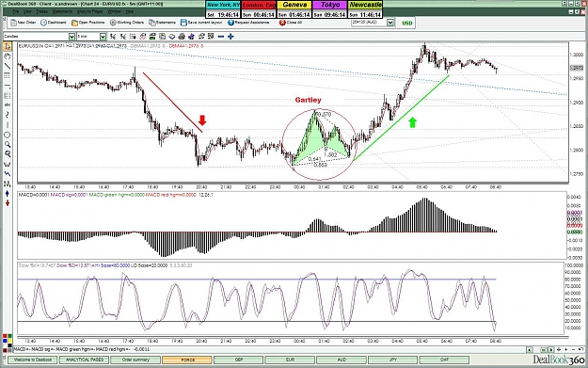
Task: Switch to Welcome to Dealbook tab
Action: 33,360
